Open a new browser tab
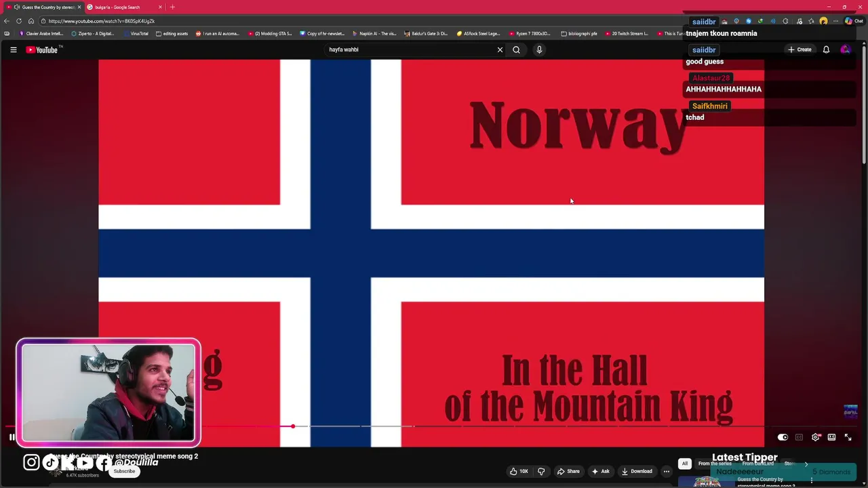This screenshot has height=488, width=868. pos(172,7)
